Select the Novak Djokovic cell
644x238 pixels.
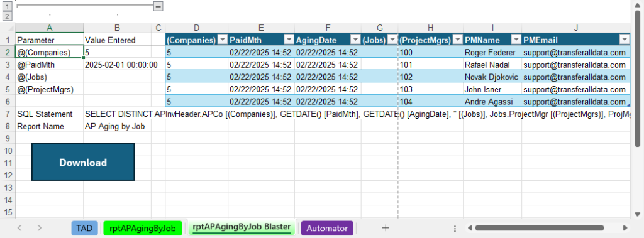pos(492,77)
